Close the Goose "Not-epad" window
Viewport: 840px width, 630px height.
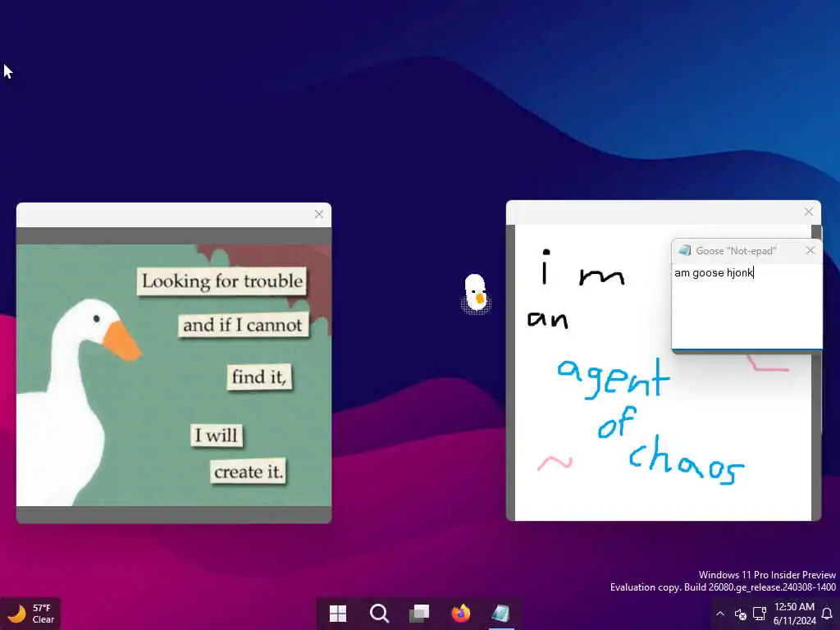click(810, 250)
